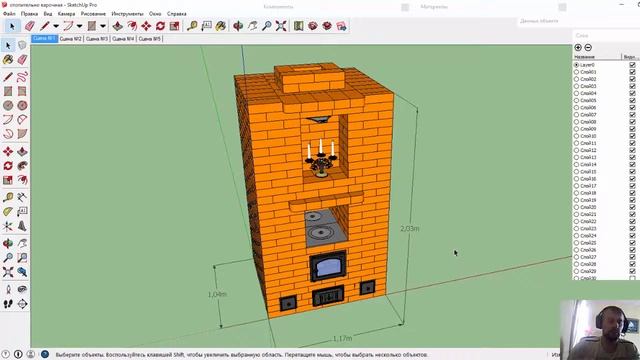Select the Circle tool in left toolbar

tap(8, 105)
